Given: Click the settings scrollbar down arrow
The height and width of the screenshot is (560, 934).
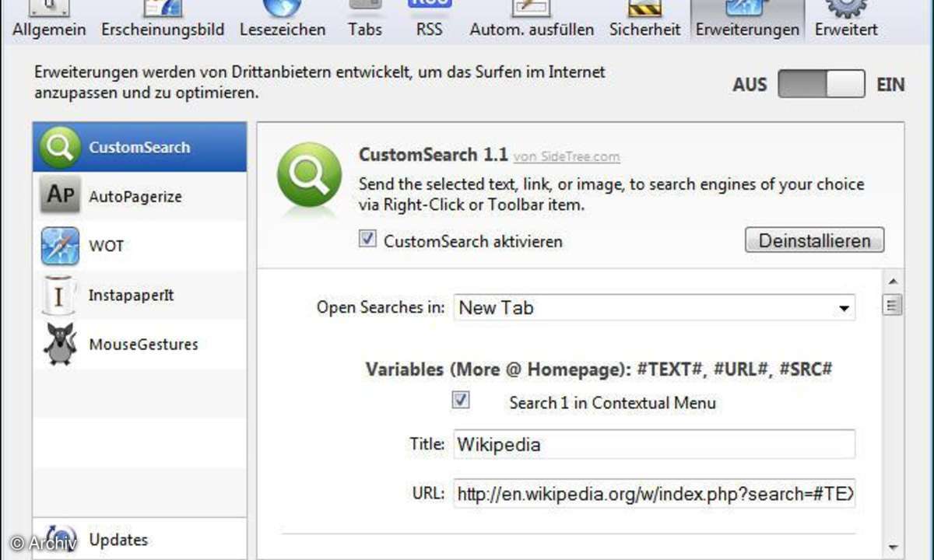Looking at the screenshot, I should pos(893,548).
